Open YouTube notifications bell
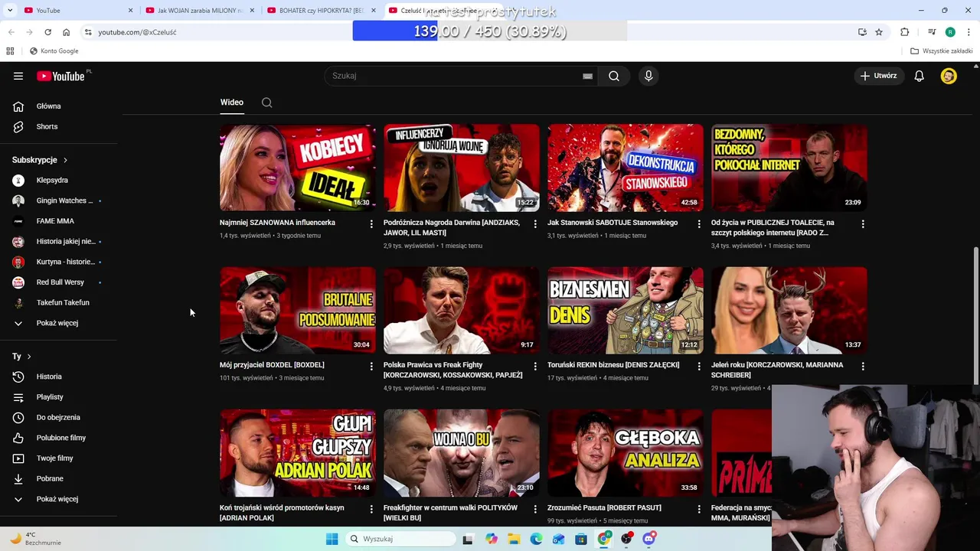 click(920, 76)
